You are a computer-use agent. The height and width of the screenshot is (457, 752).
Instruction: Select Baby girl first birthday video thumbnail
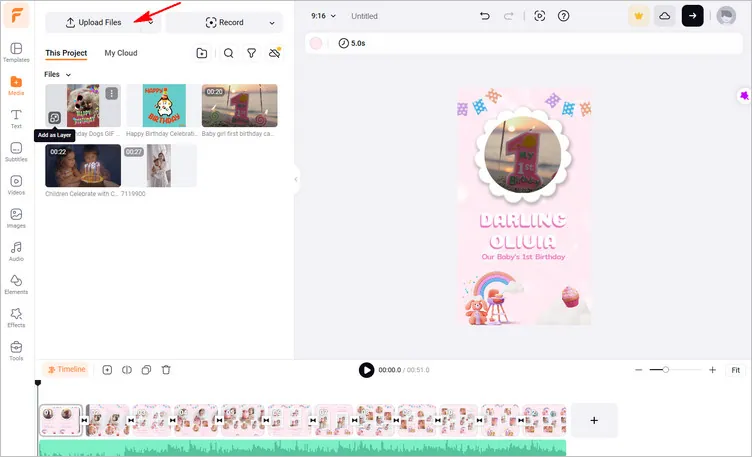point(239,105)
